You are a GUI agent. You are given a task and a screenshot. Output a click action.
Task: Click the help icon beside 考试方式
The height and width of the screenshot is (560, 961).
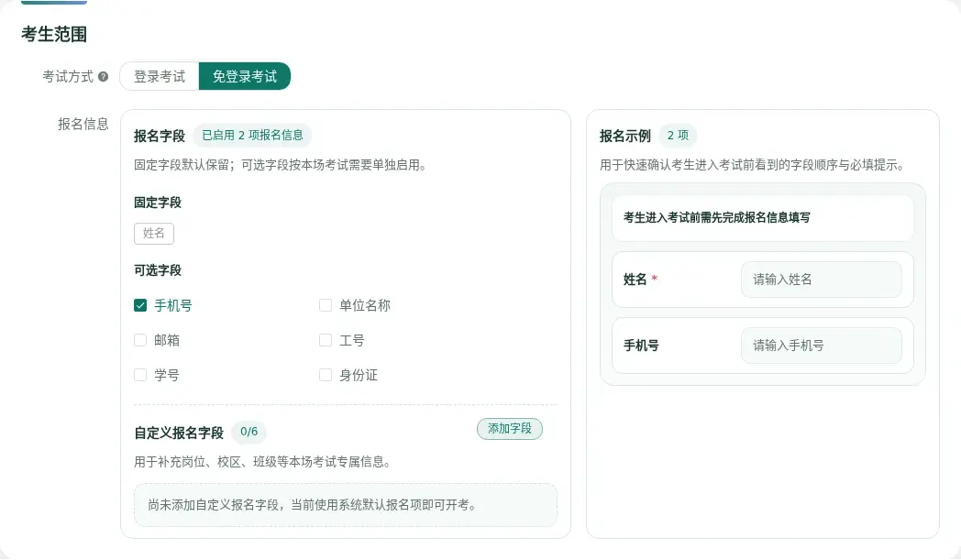(103, 77)
